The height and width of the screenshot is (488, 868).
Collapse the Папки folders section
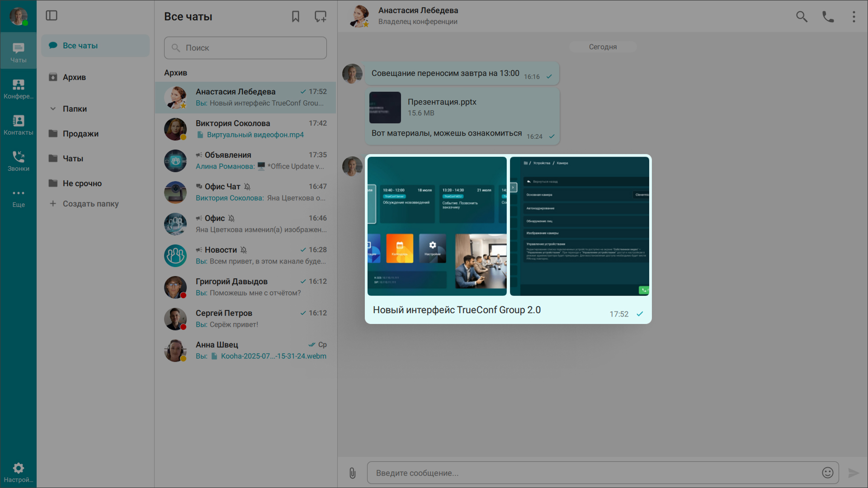(x=53, y=109)
